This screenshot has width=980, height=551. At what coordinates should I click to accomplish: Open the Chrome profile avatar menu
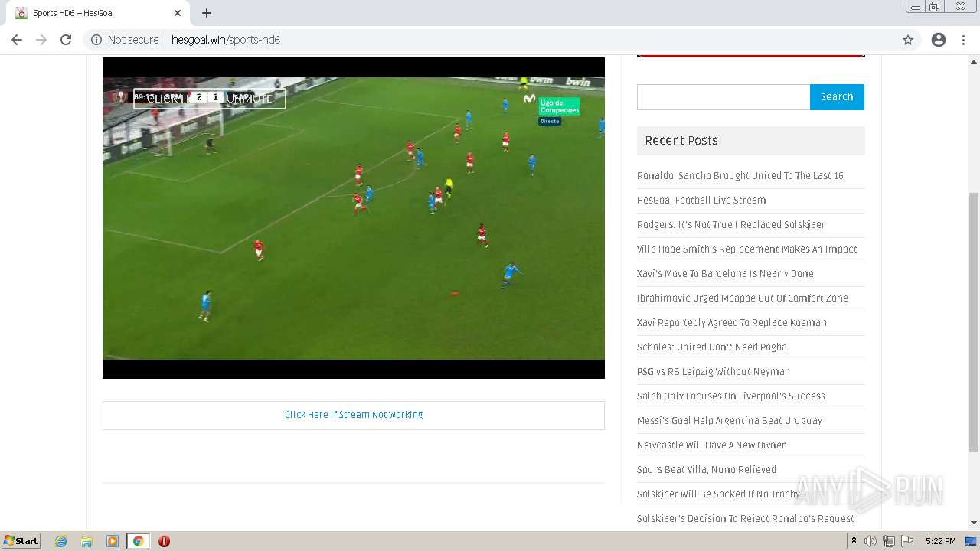pos(939,40)
